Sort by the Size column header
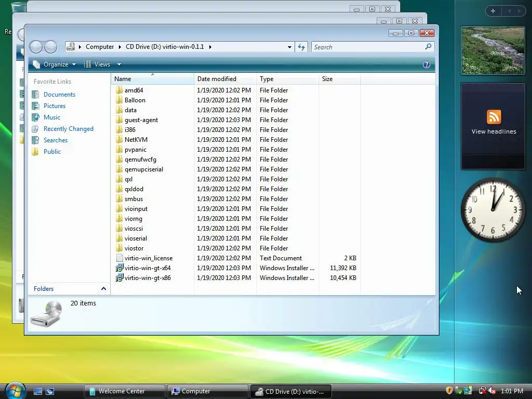The height and width of the screenshot is (399, 532). 339,79
